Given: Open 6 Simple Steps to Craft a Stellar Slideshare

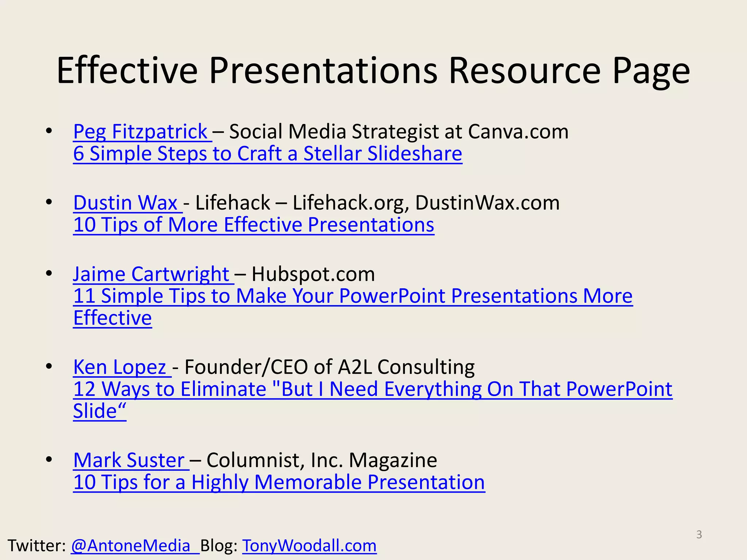Looking at the screenshot, I should click(268, 153).
